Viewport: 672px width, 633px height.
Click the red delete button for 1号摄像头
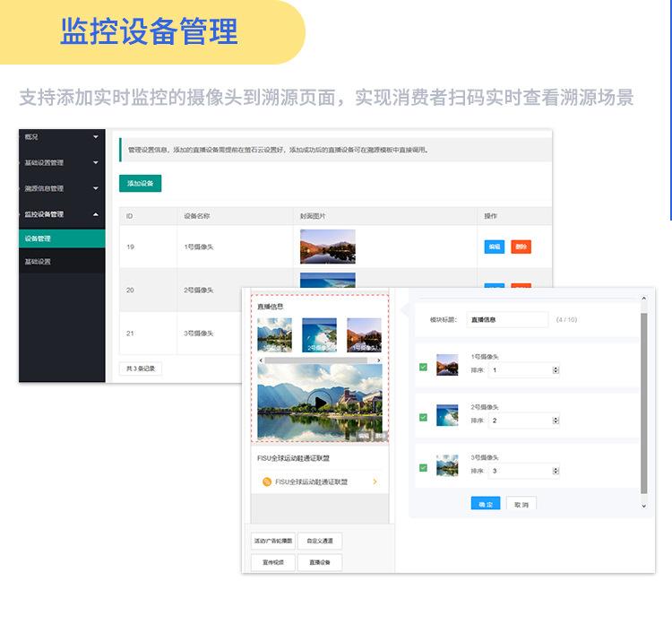pyautogui.click(x=521, y=247)
